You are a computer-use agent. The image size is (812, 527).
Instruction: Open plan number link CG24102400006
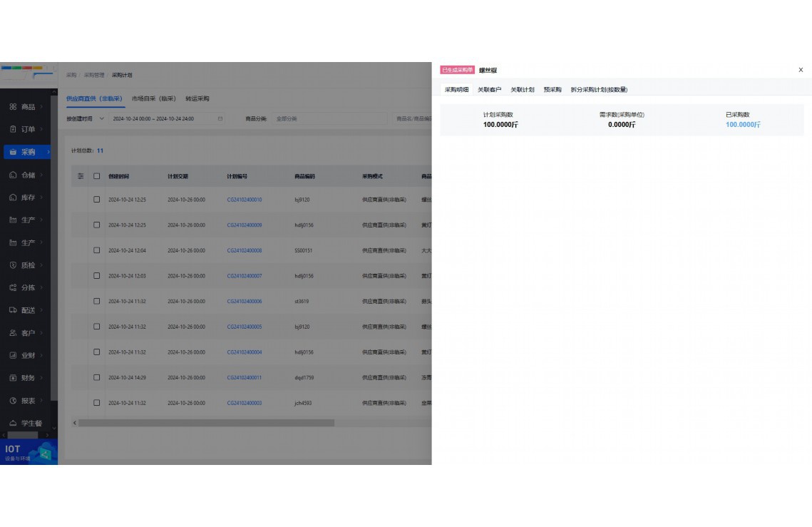point(245,302)
